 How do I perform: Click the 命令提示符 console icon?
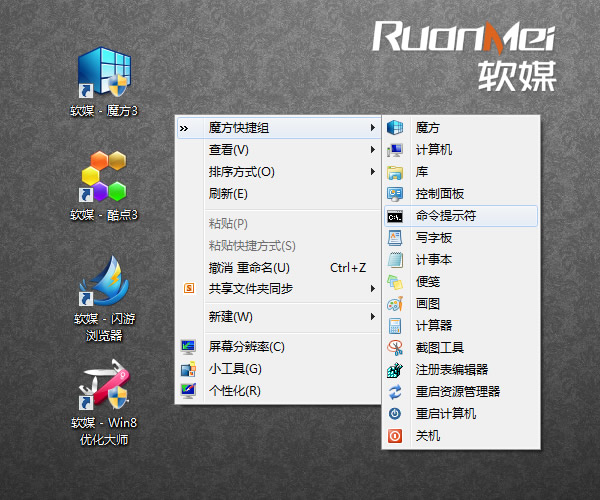(395, 216)
